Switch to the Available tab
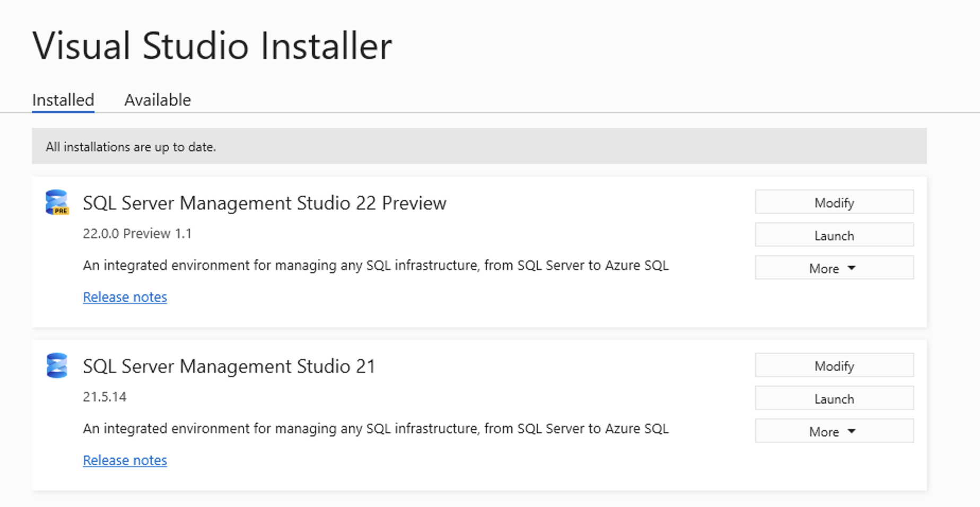The height and width of the screenshot is (507, 980). pos(157,100)
